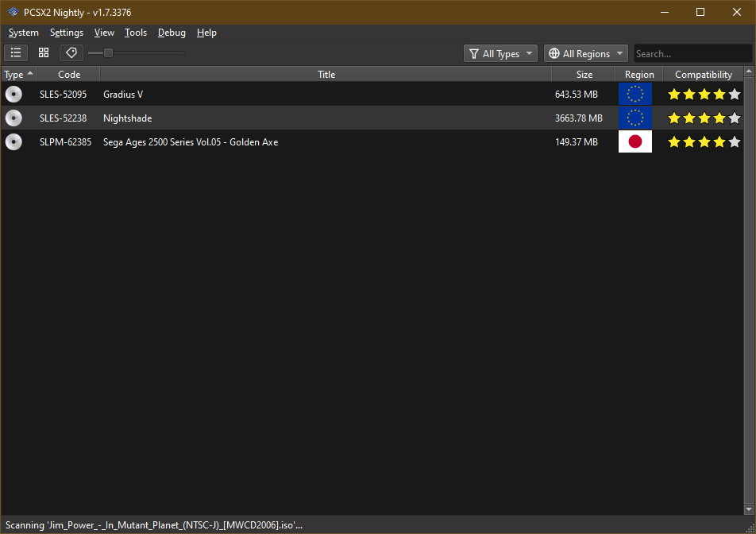Close the PCSX2 window
756x534 pixels.
click(737, 12)
